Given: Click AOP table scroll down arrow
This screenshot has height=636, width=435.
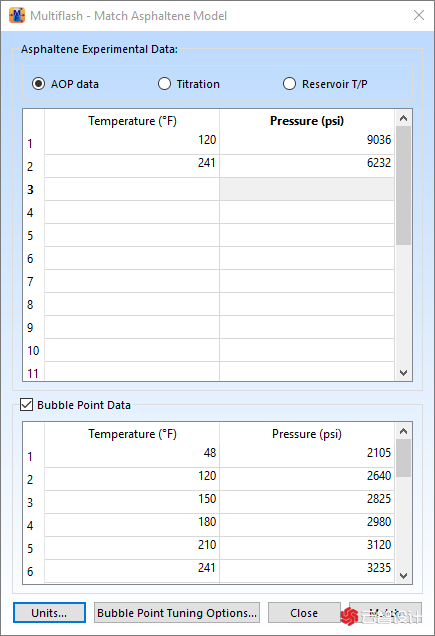Looking at the screenshot, I should point(403,373).
